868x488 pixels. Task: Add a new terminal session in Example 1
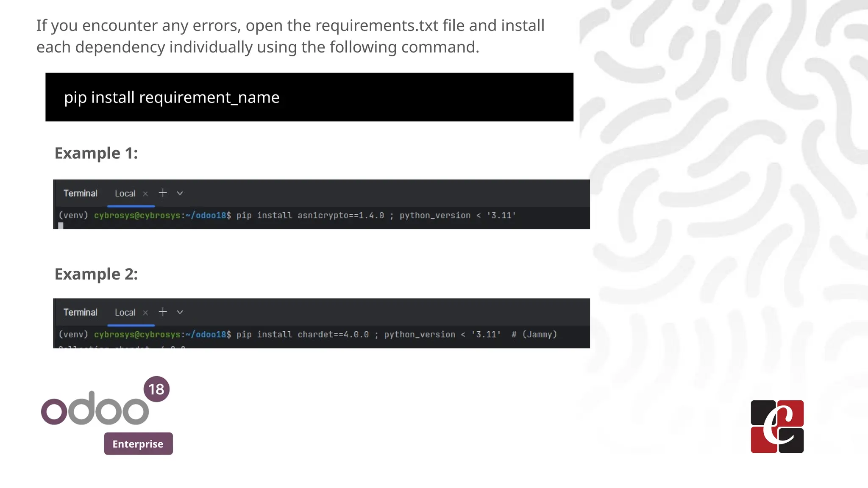[163, 193]
